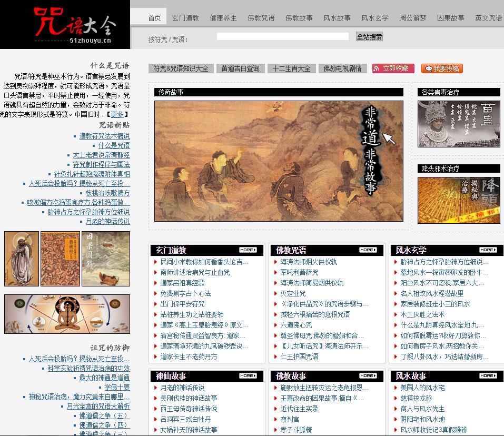Open 南师讲述治病与止血咒 article

point(195,272)
